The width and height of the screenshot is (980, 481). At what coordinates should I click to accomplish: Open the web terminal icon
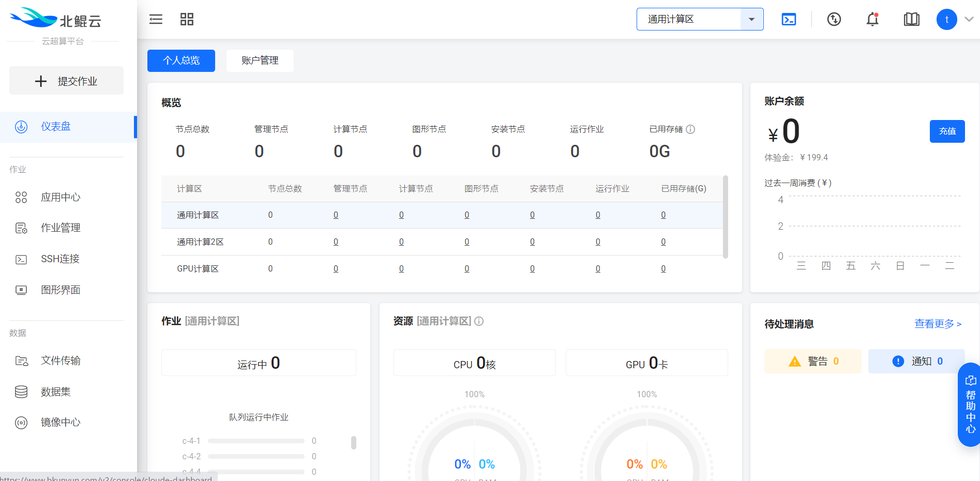[789, 19]
